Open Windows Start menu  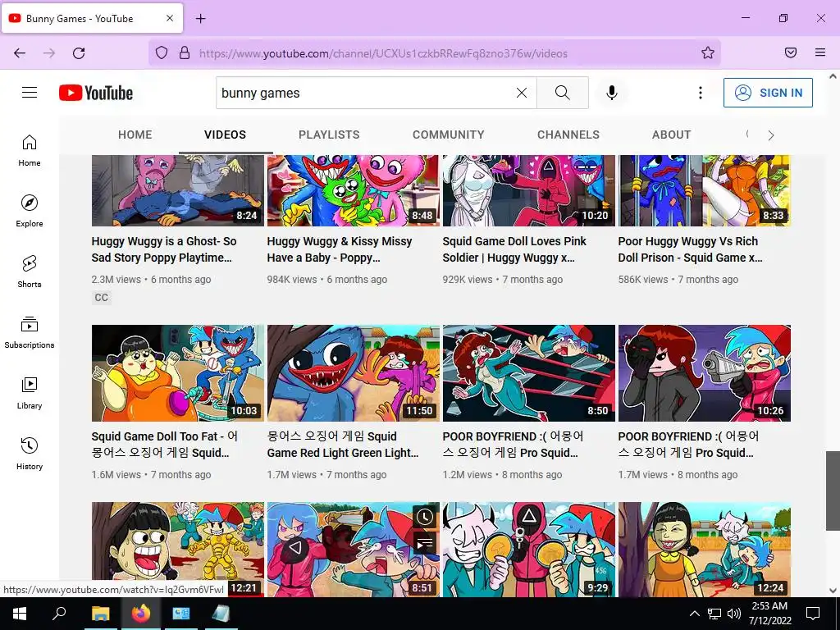[20, 614]
